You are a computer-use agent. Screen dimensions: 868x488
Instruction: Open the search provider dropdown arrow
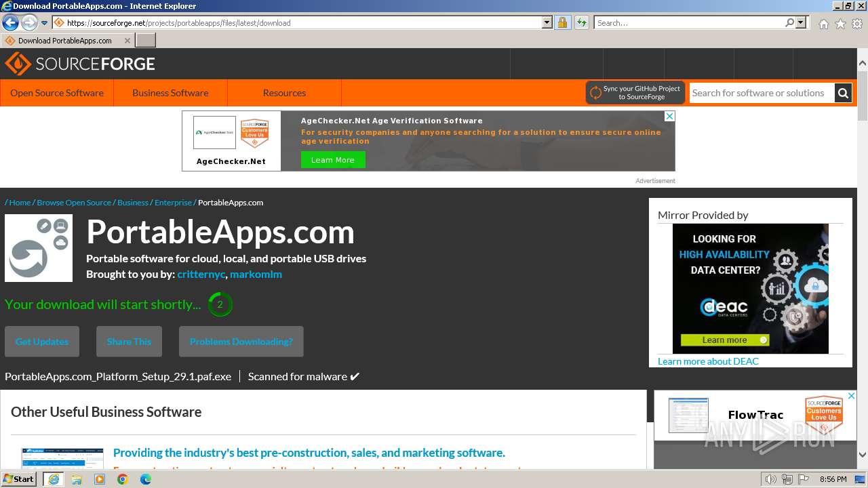(x=801, y=23)
